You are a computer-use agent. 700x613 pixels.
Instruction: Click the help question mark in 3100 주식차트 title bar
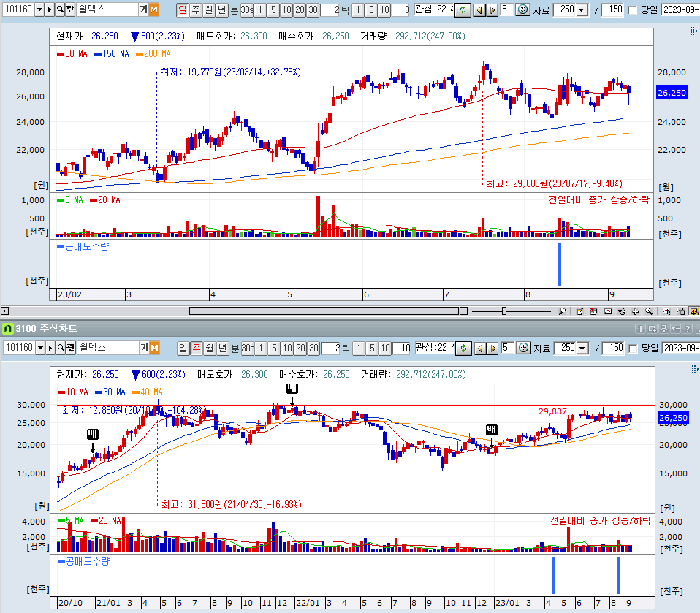pyautogui.click(x=688, y=329)
